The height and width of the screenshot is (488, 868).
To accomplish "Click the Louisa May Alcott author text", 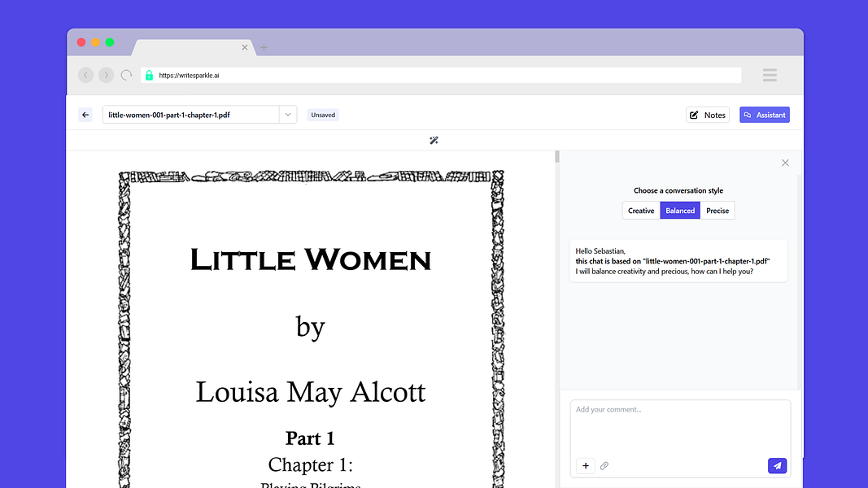I will pos(311,392).
